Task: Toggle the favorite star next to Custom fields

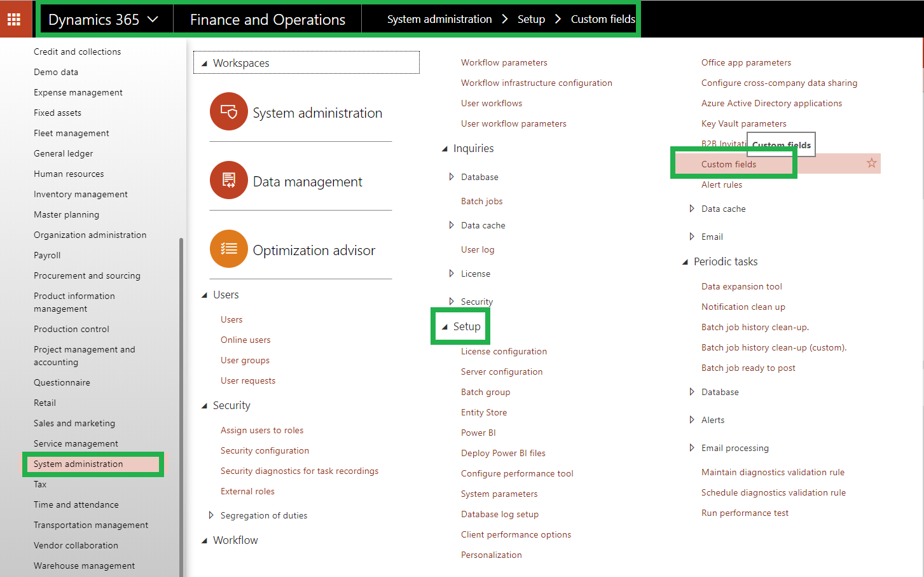Action: point(871,163)
